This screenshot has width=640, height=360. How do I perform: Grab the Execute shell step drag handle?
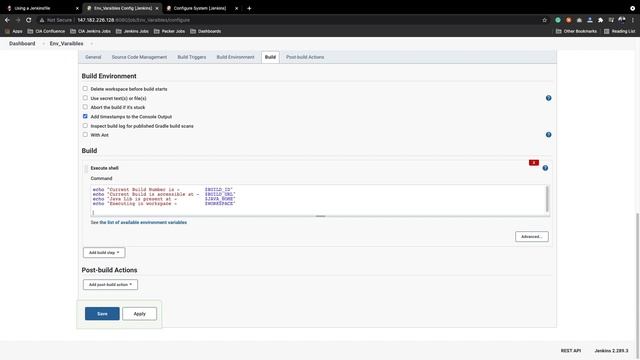(86, 168)
